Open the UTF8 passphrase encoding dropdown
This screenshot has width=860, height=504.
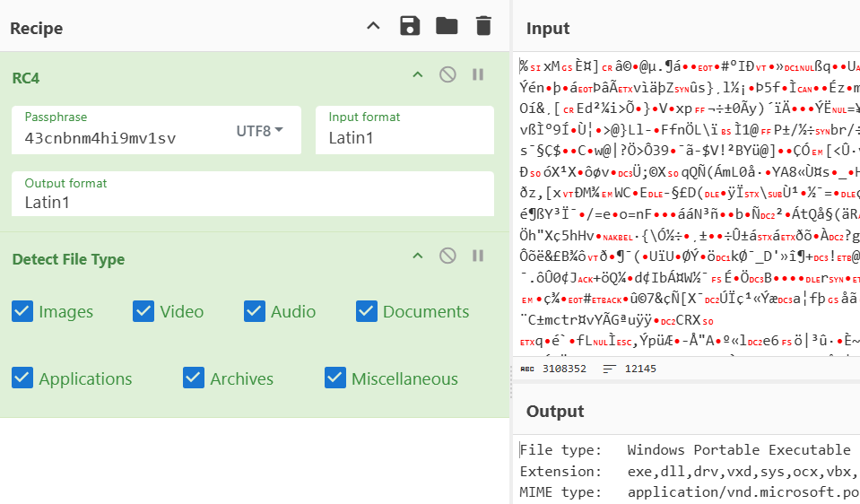click(259, 131)
